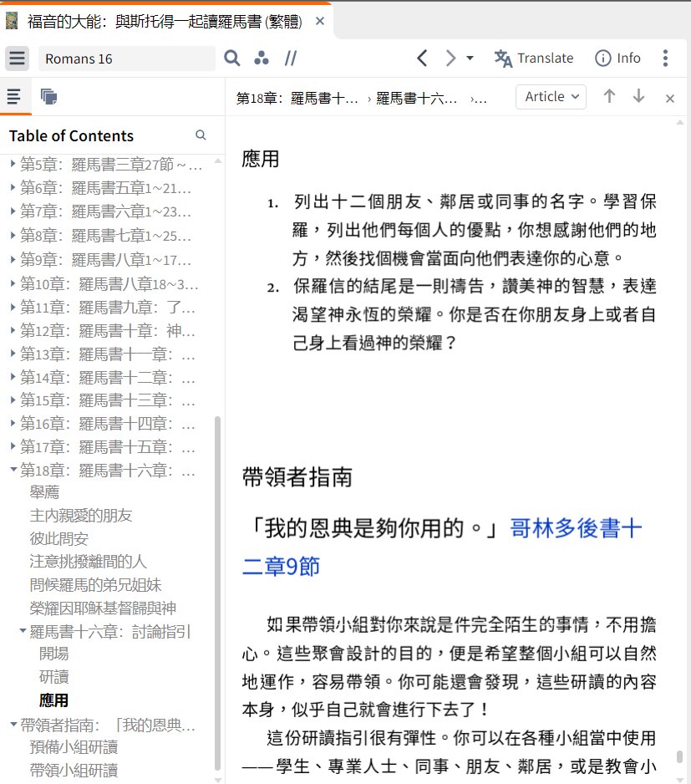Select 第12章 in the contents tree
This screenshot has width=691, height=784.
(108, 330)
